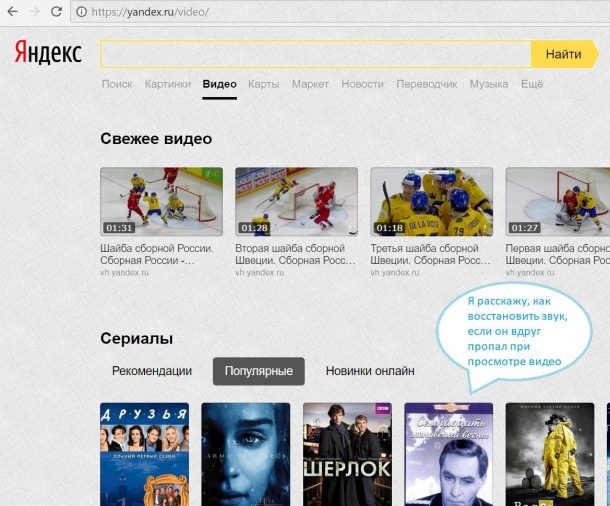Open the Друзья series poster
Viewport: 610px width, 506px height.
(x=145, y=454)
